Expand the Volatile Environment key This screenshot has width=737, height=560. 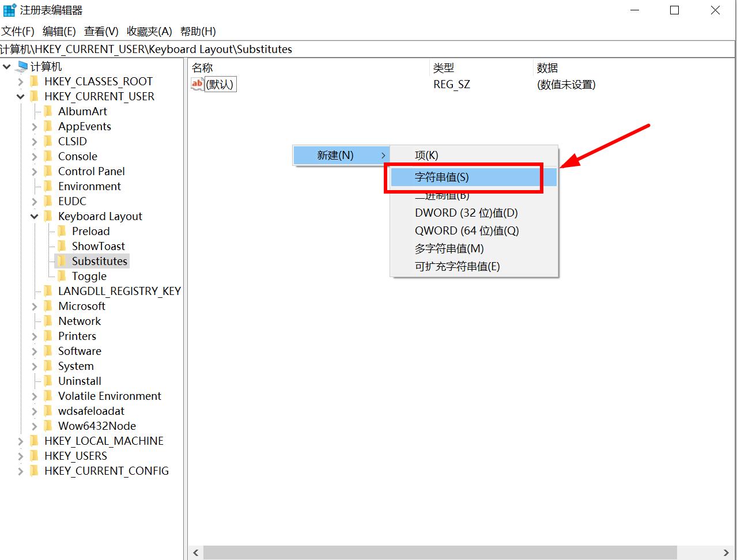tap(35, 396)
